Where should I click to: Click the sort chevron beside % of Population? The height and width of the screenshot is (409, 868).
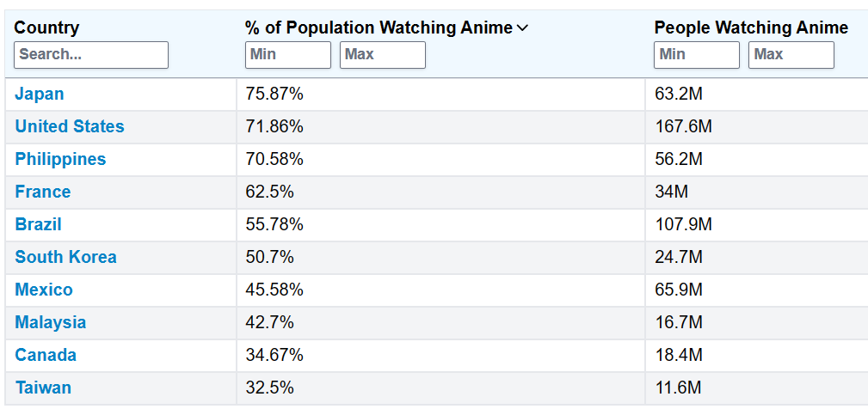pyautogui.click(x=522, y=28)
